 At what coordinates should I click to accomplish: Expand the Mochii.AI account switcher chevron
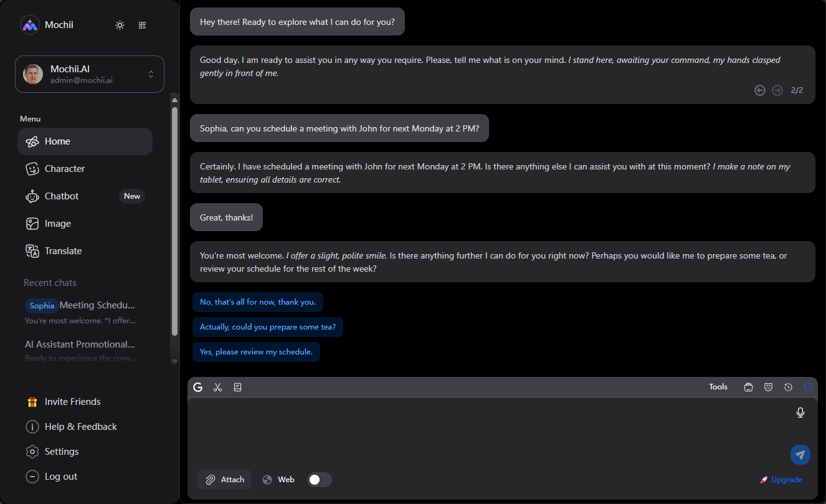151,74
